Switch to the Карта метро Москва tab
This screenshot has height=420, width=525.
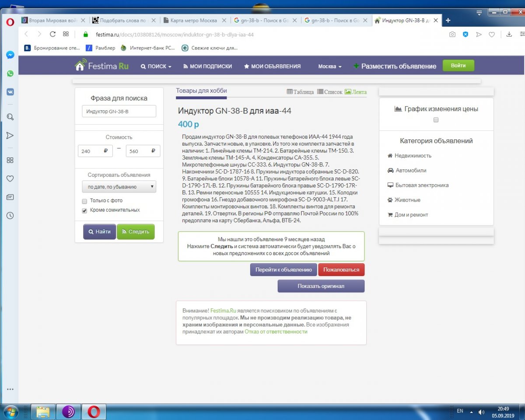click(194, 20)
